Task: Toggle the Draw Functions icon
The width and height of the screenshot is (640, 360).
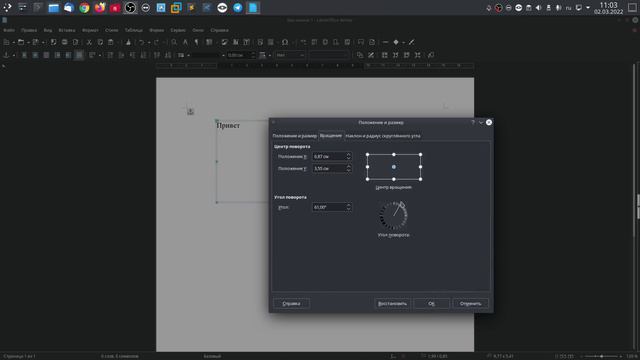Action: pos(411,42)
